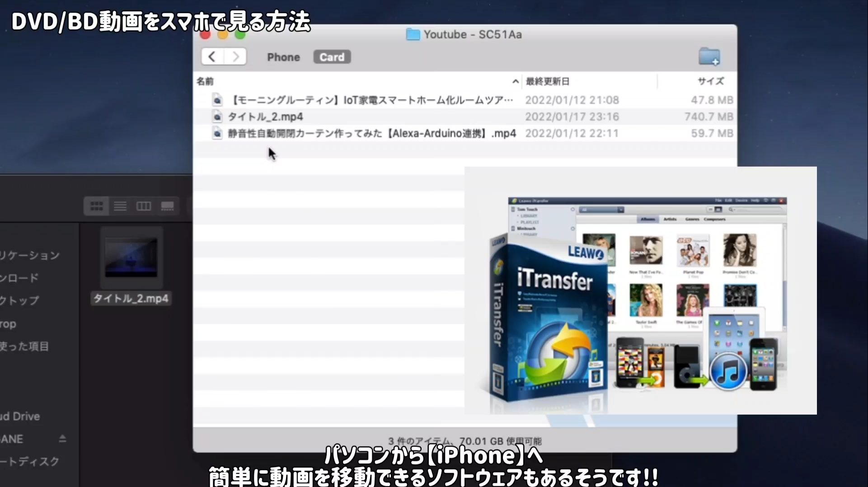Select the 静音性自動開閉カーテン video file

[371, 134]
